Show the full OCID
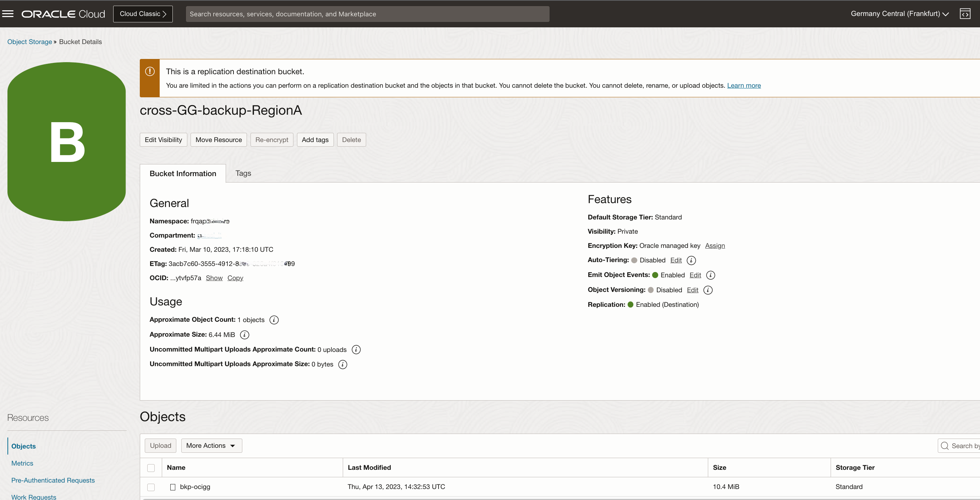 click(x=214, y=278)
